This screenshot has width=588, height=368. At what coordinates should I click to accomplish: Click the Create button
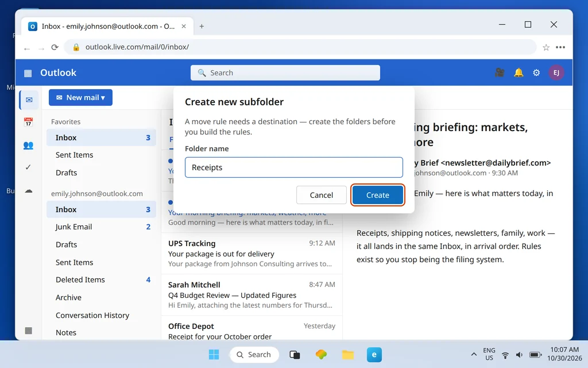378,195
